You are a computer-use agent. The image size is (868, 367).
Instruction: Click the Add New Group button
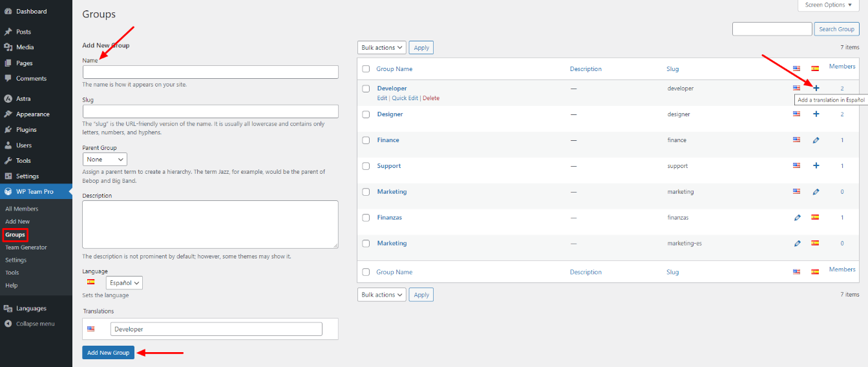pyautogui.click(x=108, y=353)
